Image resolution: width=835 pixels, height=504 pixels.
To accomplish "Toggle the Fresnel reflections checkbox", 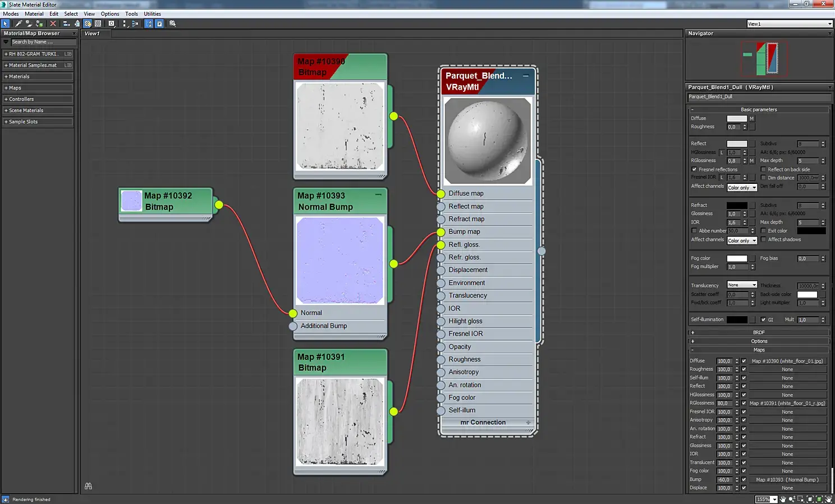I will (694, 169).
